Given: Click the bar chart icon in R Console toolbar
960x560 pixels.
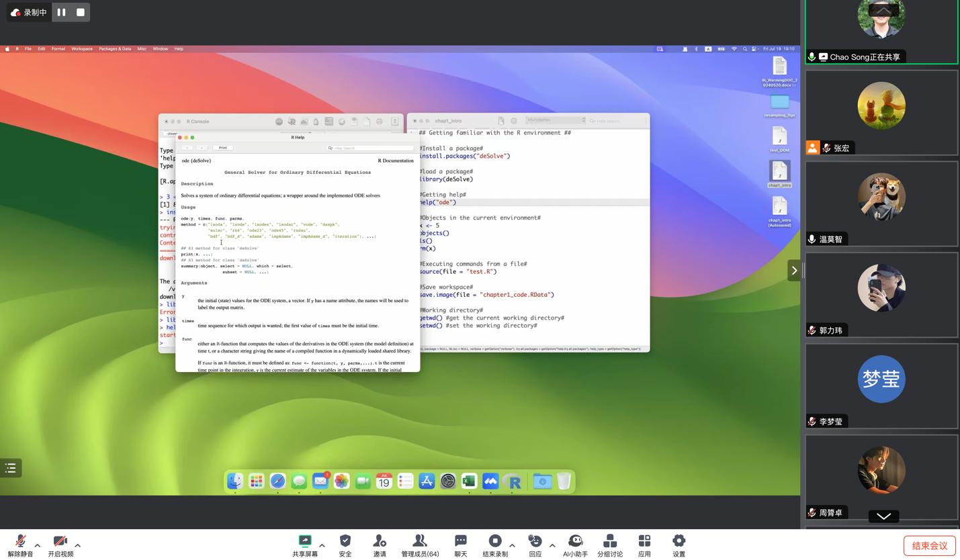Looking at the screenshot, I should pos(304,122).
